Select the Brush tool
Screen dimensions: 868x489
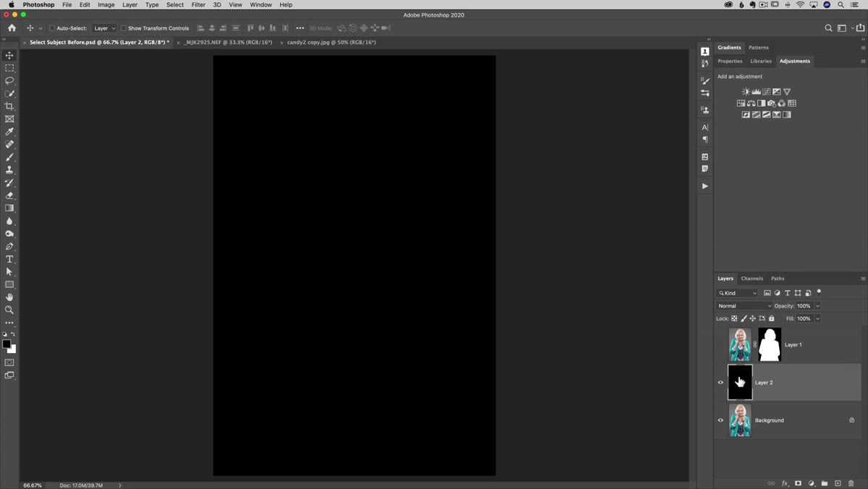tap(9, 157)
